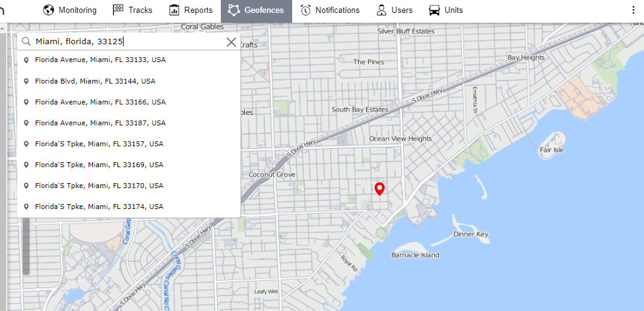This screenshot has height=311, width=644.
Task: Select Florida Avenue, Miami, FL 33187 result
Action: point(100,123)
